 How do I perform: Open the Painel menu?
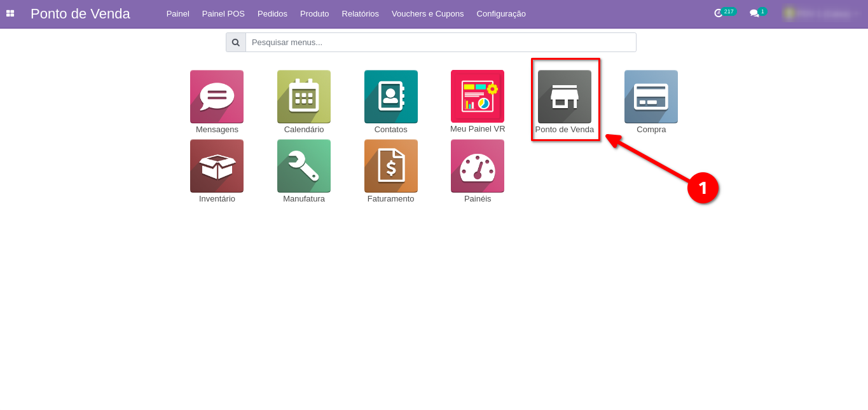(178, 13)
